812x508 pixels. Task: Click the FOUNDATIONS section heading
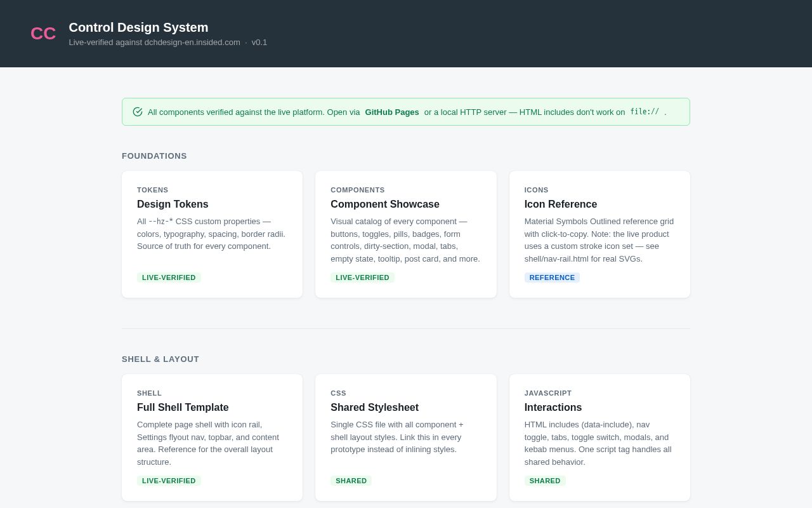tap(154, 156)
